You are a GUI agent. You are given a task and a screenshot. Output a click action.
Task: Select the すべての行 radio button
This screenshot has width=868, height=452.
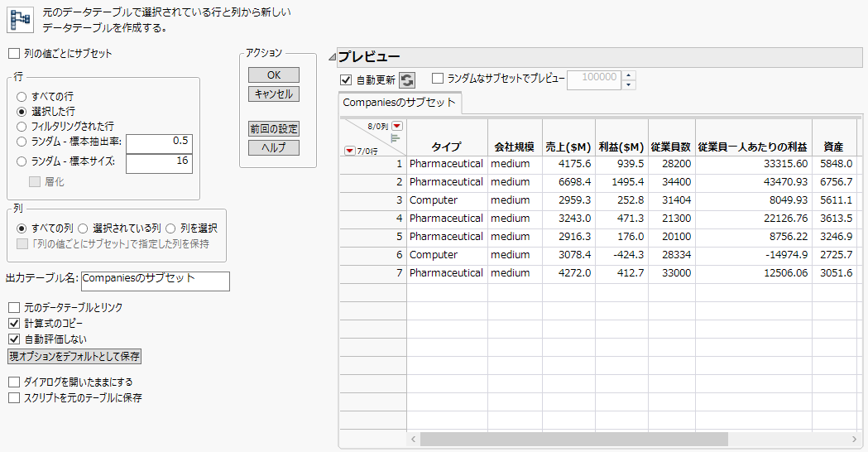click(22, 97)
